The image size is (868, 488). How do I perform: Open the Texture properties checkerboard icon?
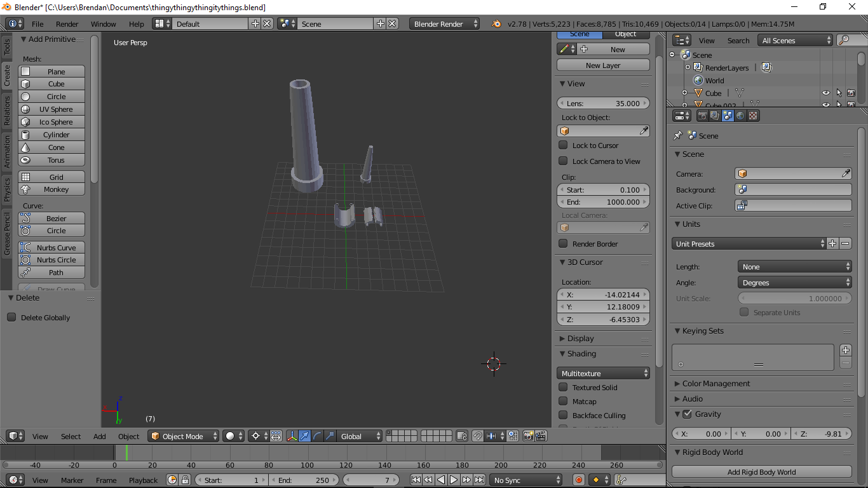click(753, 116)
